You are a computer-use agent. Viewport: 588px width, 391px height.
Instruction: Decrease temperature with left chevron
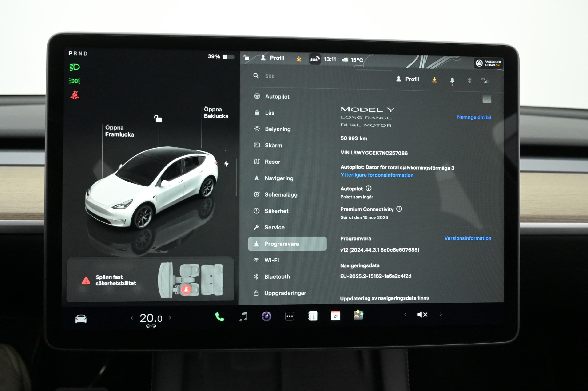point(131,318)
